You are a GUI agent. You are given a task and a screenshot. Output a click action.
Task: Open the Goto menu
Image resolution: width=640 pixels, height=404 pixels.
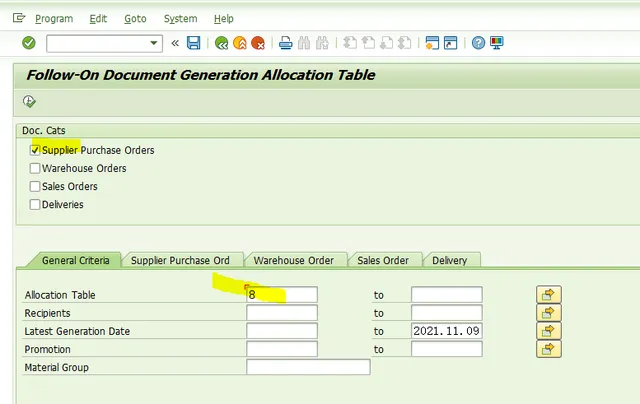tap(135, 19)
